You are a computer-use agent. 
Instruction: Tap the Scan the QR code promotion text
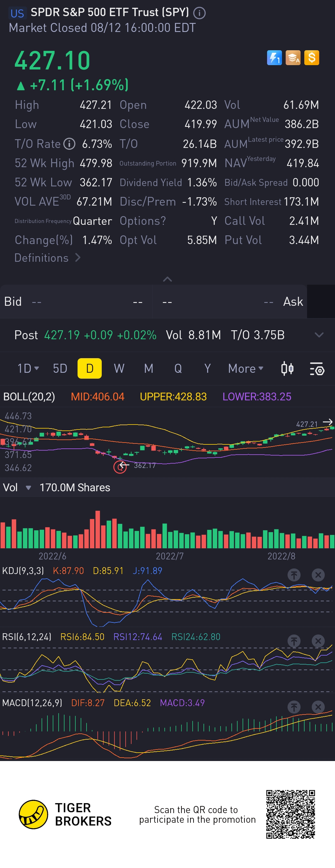198,814
